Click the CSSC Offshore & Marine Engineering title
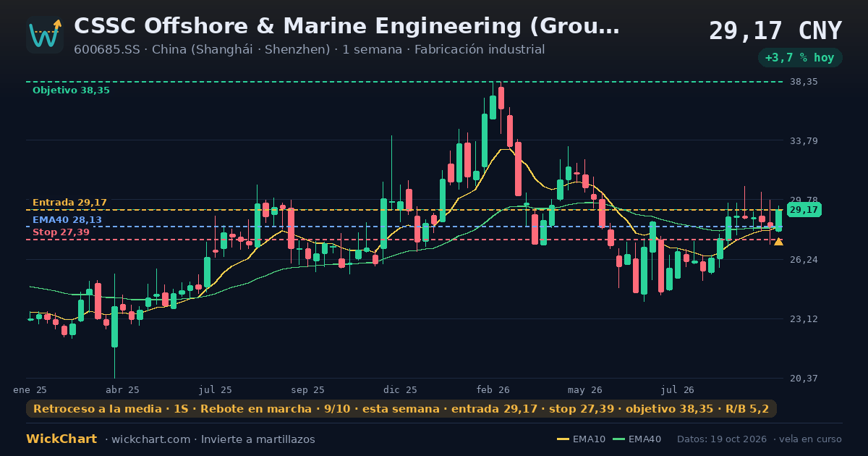The height and width of the screenshot is (456, 868). point(346,26)
